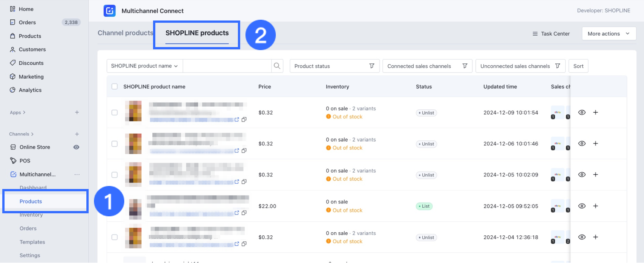Switch to the Channel products tab
This screenshot has width=644, height=263.
pyautogui.click(x=125, y=33)
